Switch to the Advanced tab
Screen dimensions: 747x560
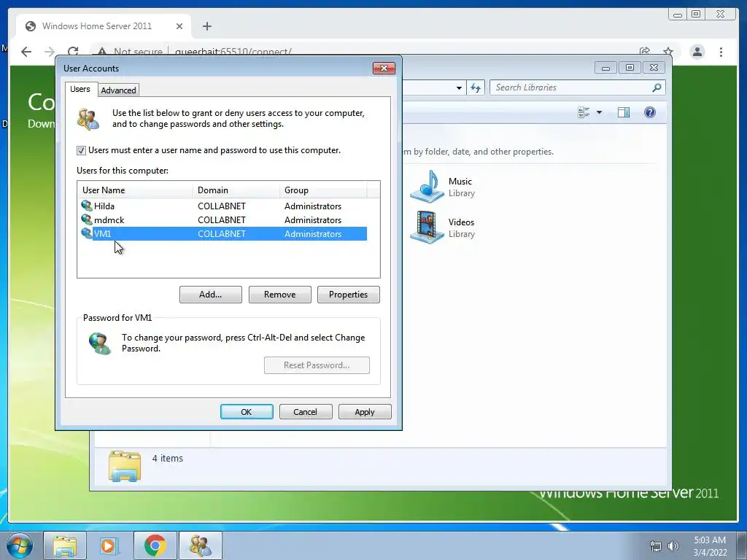click(x=119, y=90)
